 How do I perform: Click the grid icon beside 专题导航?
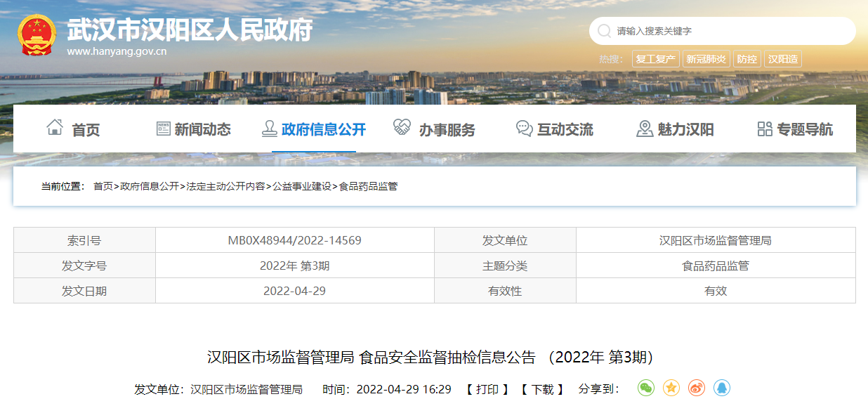coord(765,129)
